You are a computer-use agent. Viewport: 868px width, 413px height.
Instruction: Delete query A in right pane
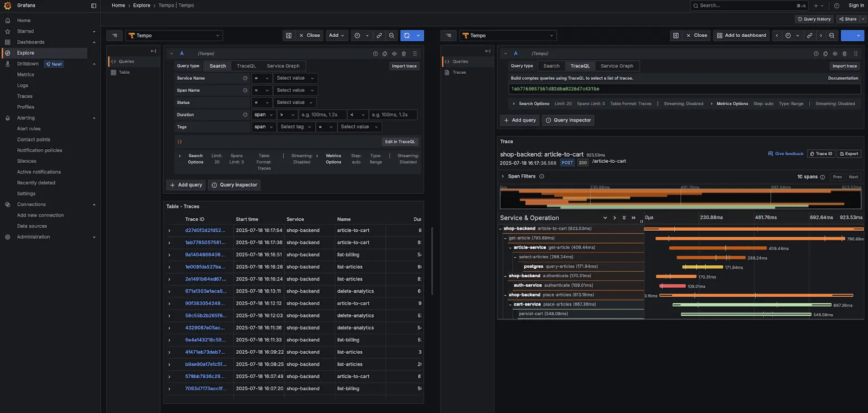(844, 54)
